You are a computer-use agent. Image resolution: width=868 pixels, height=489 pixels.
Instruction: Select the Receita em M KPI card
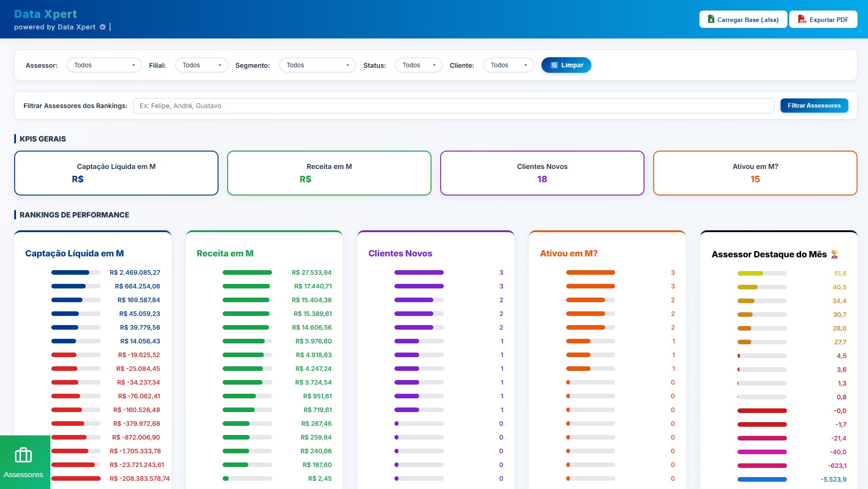click(x=329, y=173)
